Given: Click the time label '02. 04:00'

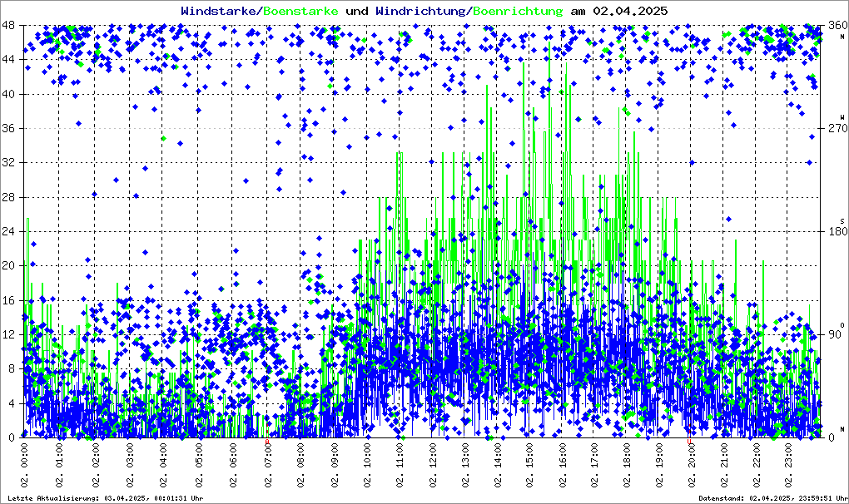Looking at the screenshot, I should [x=165, y=465].
